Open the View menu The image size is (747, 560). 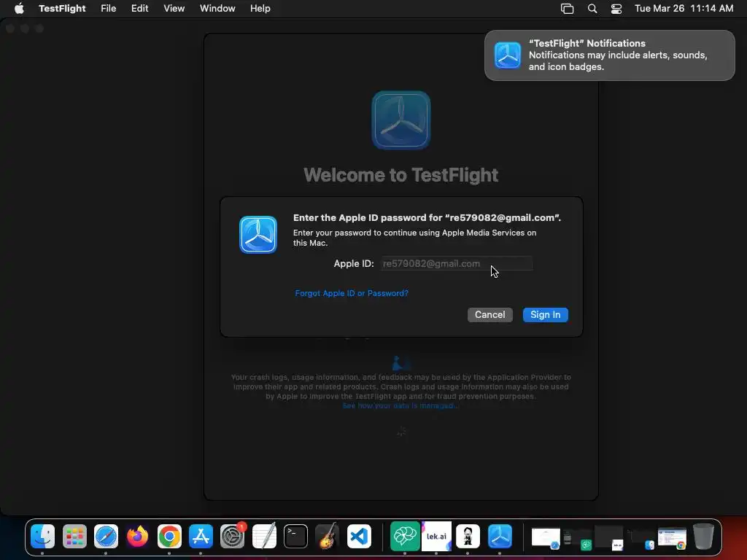174,9
